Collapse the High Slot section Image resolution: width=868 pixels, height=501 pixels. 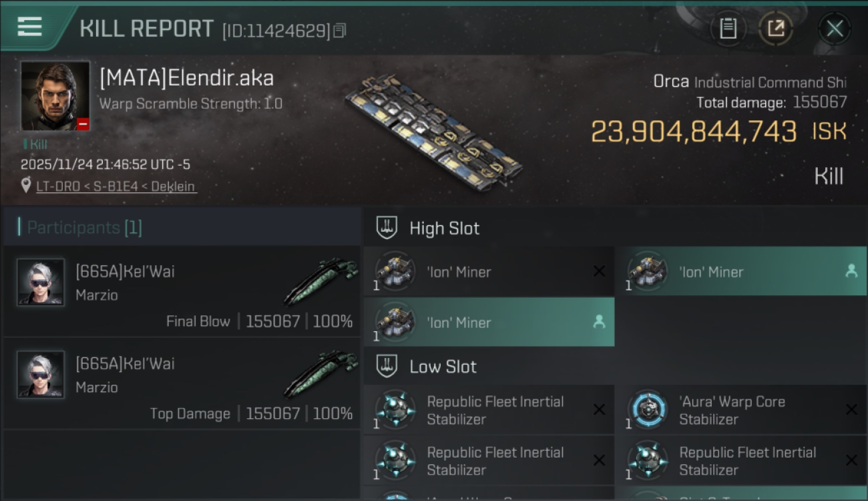point(444,228)
